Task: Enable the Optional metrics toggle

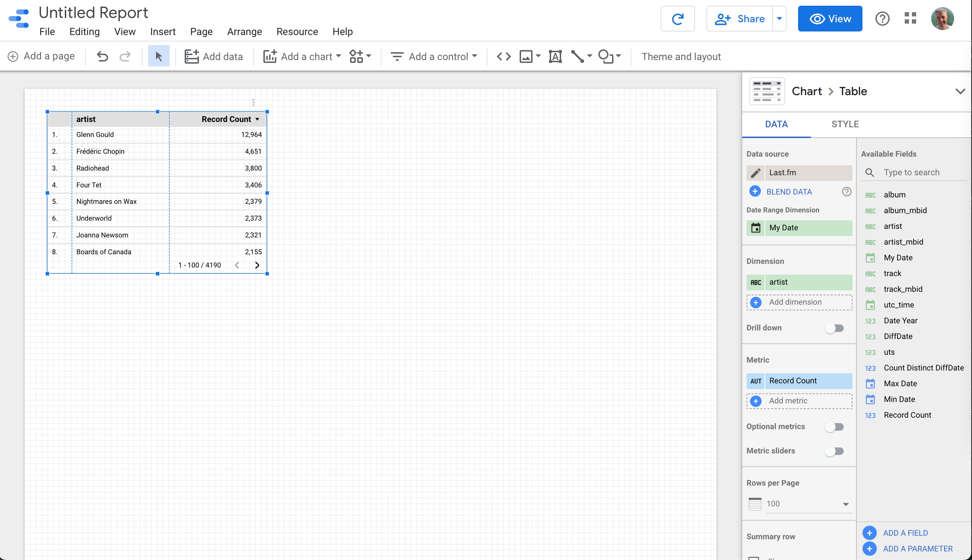Action: [834, 427]
